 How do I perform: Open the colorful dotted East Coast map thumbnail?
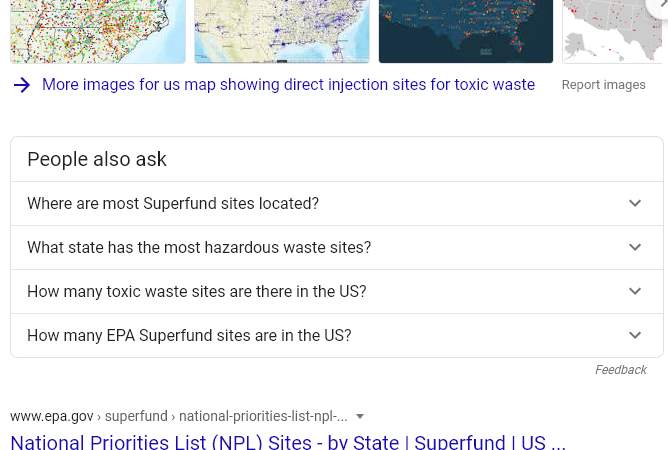click(98, 32)
